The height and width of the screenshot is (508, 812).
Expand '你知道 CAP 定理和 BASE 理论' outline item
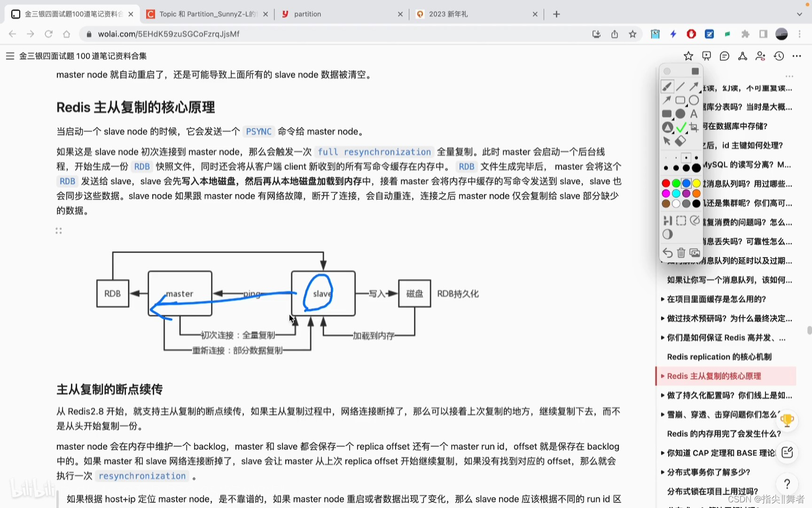pos(663,453)
